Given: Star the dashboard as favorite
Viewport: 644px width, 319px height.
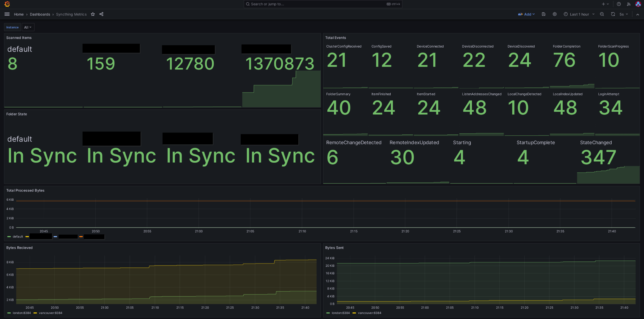Looking at the screenshot, I should click(93, 14).
